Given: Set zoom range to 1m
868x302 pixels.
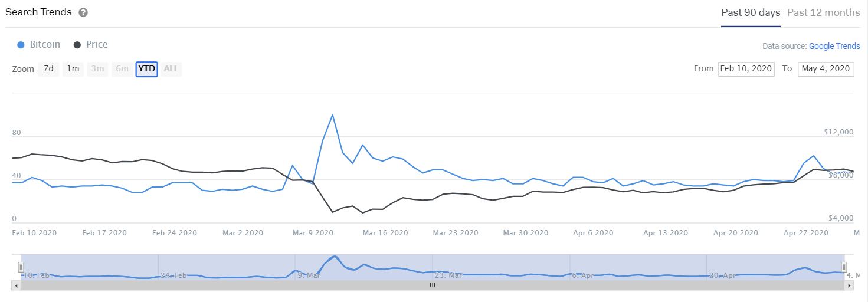Looking at the screenshot, I should click(73, 69).
